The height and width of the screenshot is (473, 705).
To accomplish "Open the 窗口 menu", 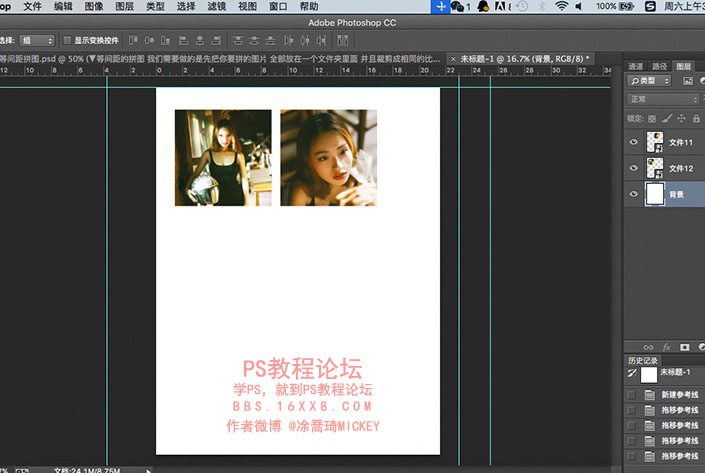I will coord(278,6).
